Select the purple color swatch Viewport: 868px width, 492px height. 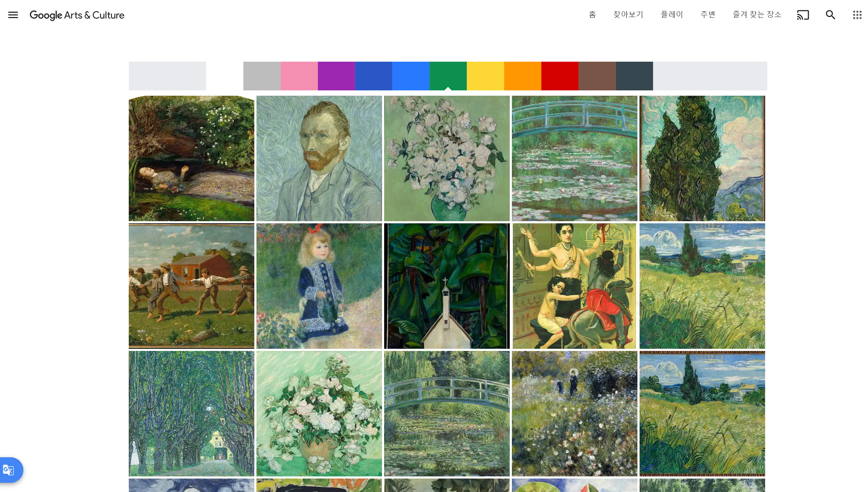336,76
